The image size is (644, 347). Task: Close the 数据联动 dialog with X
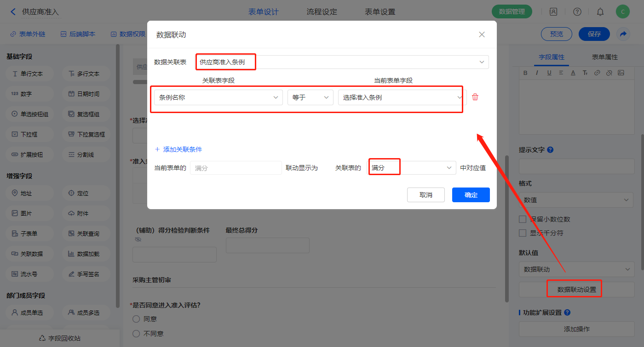tap(482, 34)
